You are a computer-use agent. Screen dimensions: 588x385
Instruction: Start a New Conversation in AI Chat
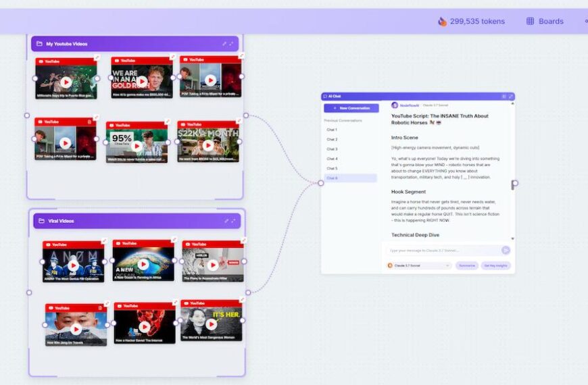click(x=351, y=108)
